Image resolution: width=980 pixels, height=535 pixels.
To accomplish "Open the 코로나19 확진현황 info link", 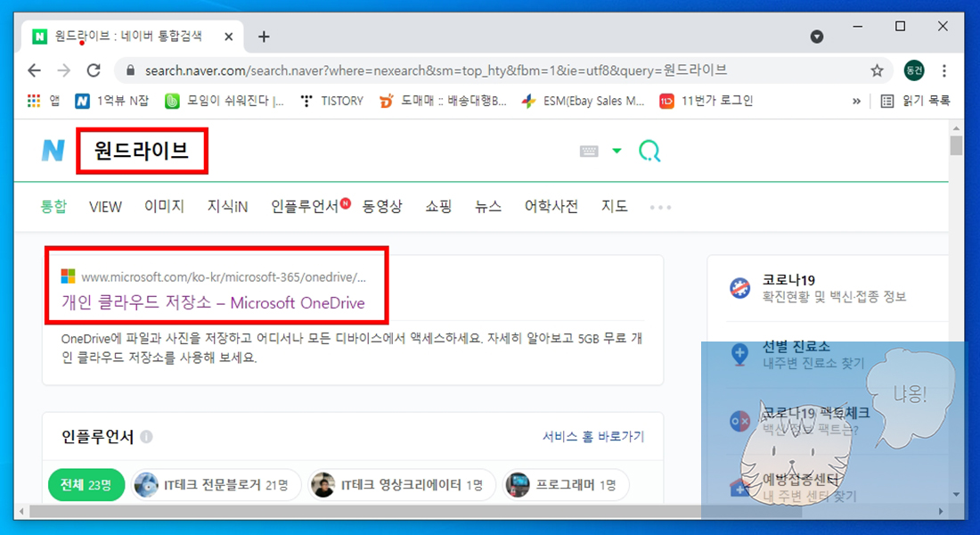I will click(x=834, y=288).
